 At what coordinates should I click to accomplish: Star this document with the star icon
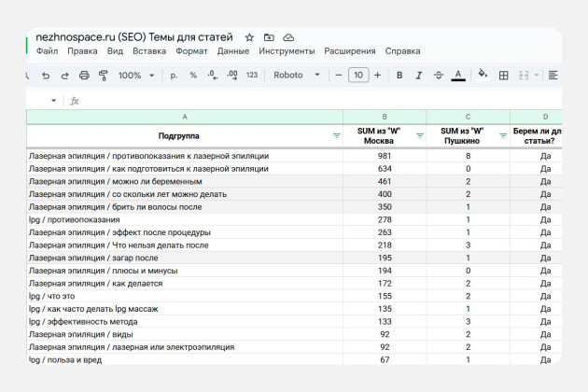249,37
